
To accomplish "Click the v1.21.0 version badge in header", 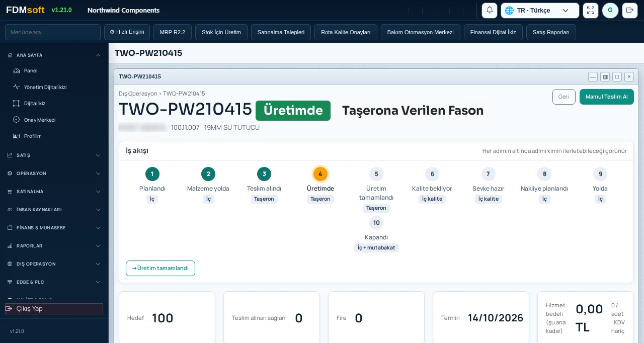I will click(62, 10).
